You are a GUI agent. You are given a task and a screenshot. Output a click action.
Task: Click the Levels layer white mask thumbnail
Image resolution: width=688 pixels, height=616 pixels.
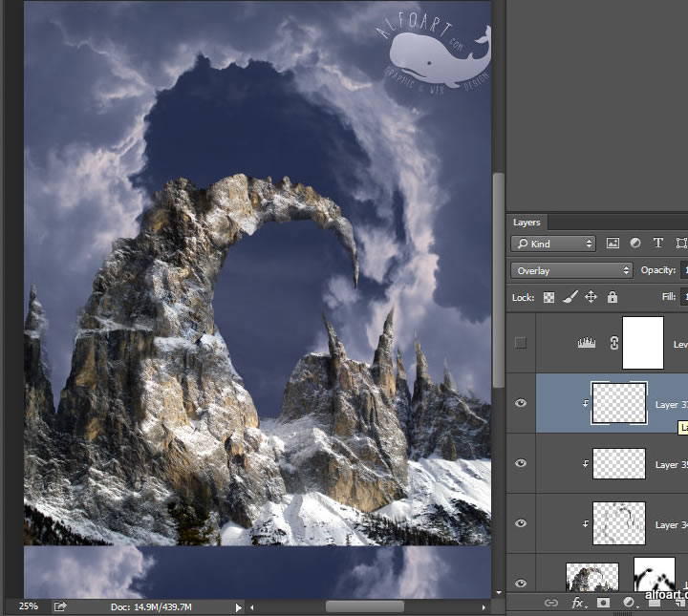pos(642,343)
